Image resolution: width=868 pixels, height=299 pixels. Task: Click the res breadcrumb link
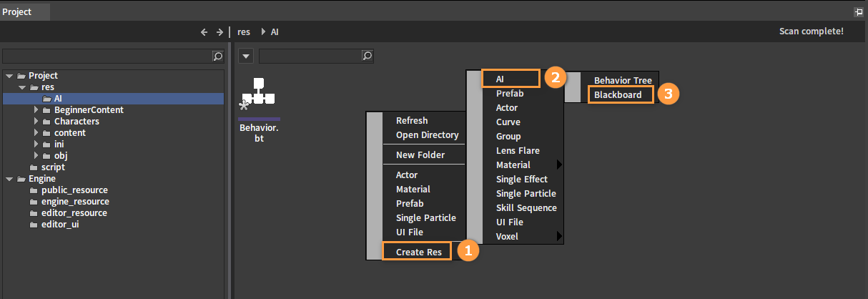[x=244, y=32]
